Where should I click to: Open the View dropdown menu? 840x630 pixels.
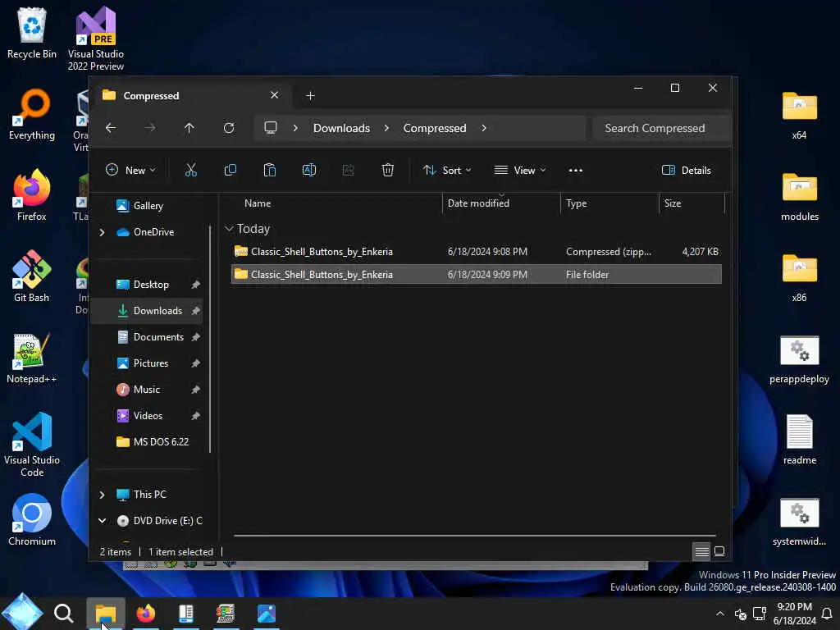tap(519, 171)
